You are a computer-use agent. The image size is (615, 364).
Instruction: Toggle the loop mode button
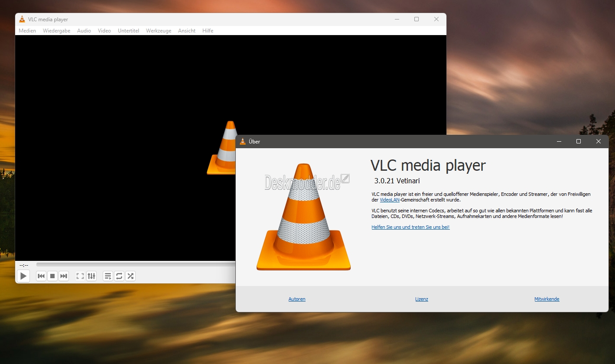coord(119,276)
